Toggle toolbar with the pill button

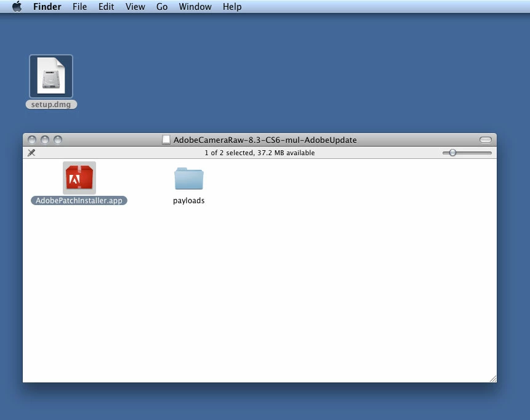click(486, 140)
